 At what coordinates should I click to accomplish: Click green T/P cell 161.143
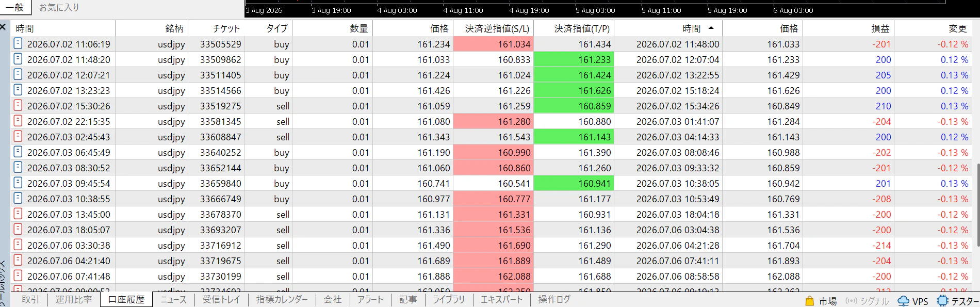click(x=574, y=137)
